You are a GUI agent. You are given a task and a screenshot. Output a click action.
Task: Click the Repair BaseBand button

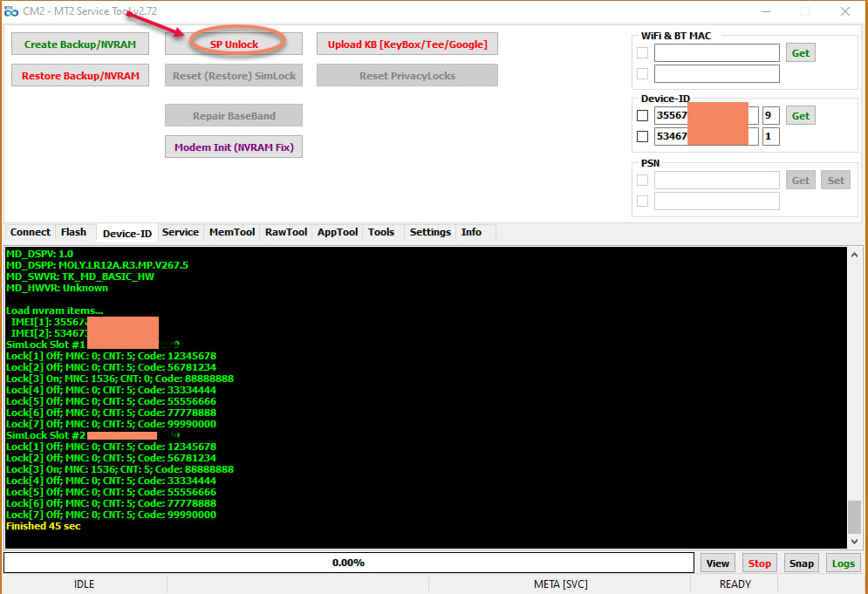(234, 116)
